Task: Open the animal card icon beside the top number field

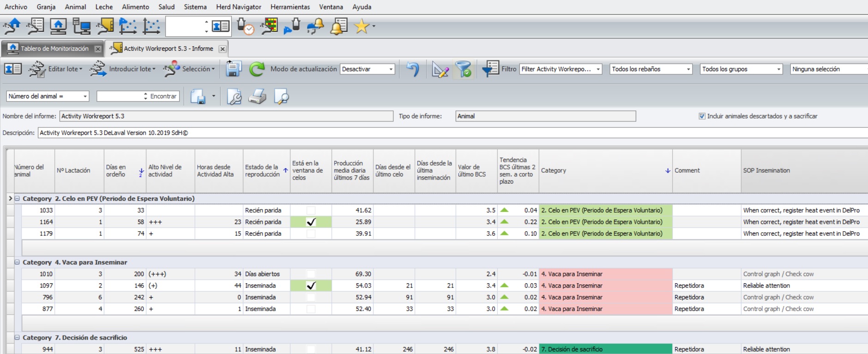Action: 221,26
